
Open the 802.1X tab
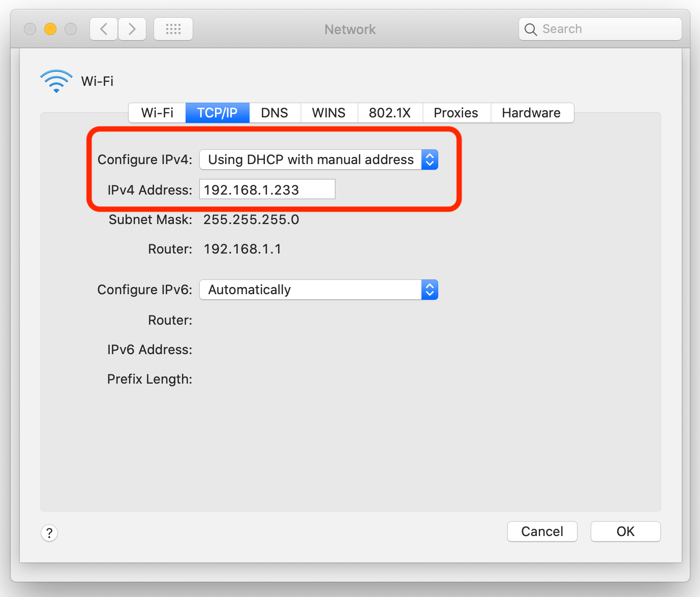390,113
